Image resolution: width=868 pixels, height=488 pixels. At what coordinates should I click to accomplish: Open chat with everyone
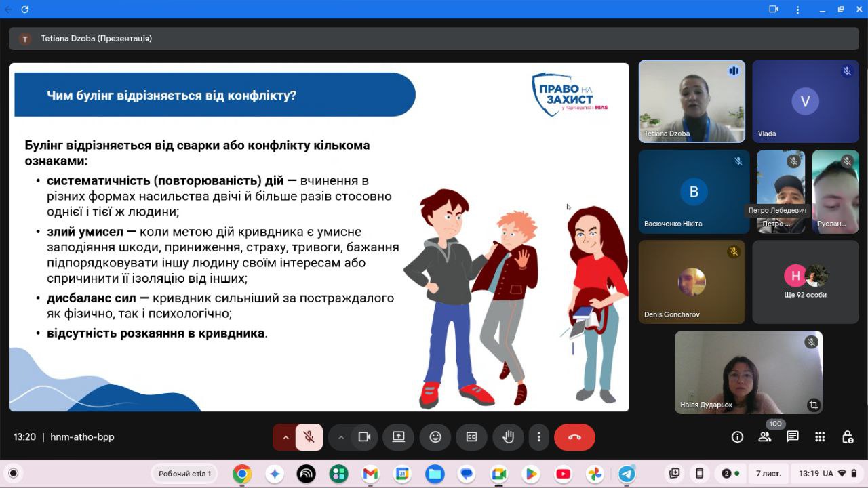click(792, 437)
